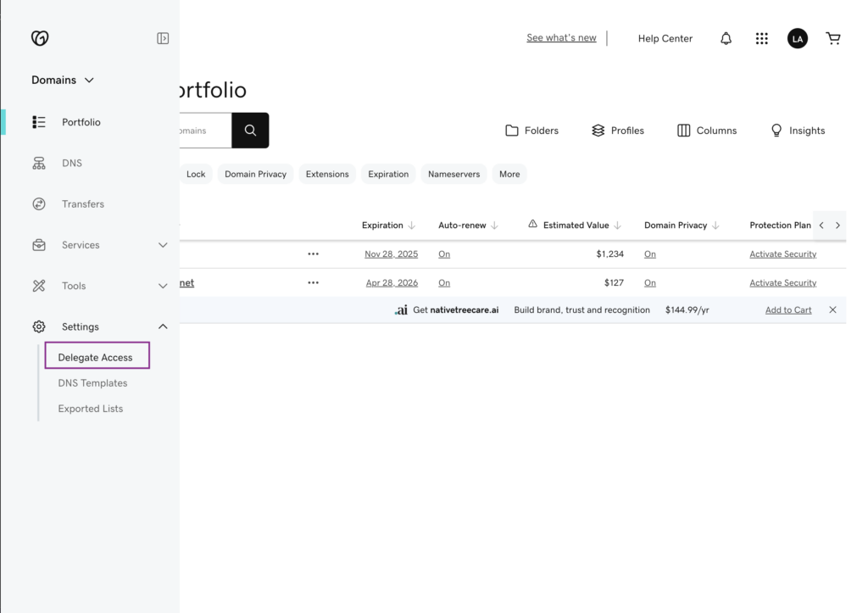Go to DNS in sidebar
868x613 pixels.
point(72,163)
